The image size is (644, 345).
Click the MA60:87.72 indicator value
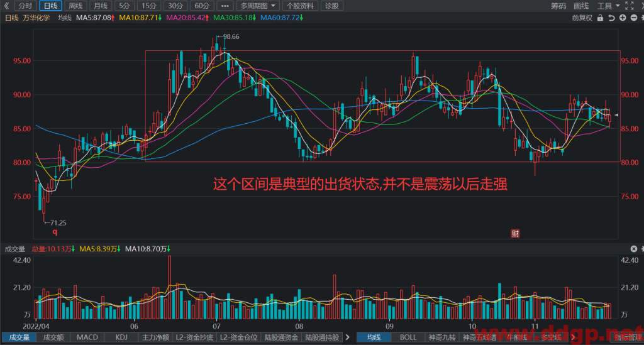click(282, 18)
